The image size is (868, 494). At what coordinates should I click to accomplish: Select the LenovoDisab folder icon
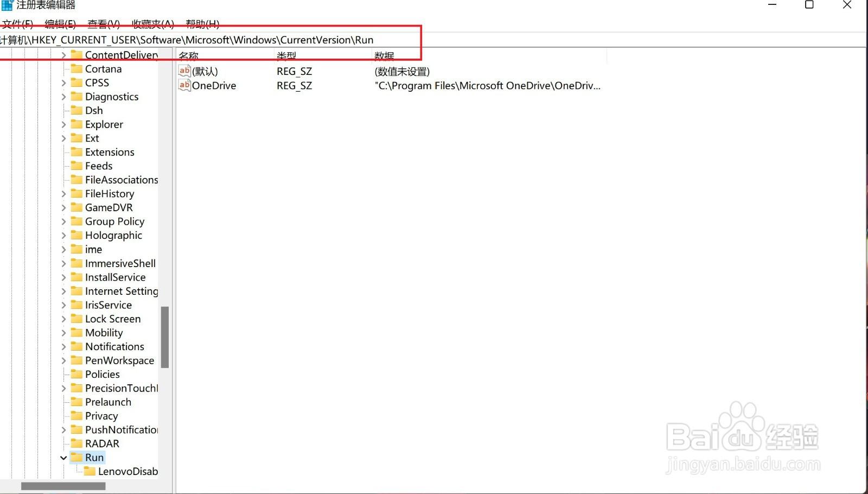90,471
